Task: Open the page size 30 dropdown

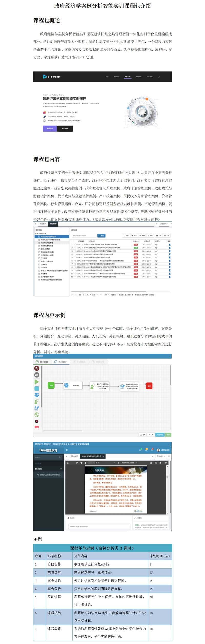Action: click(107, 295)
